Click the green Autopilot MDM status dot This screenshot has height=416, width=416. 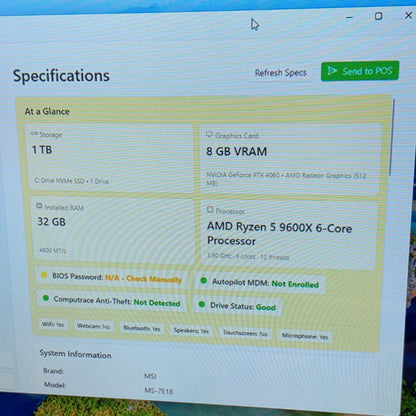(203, 280)
